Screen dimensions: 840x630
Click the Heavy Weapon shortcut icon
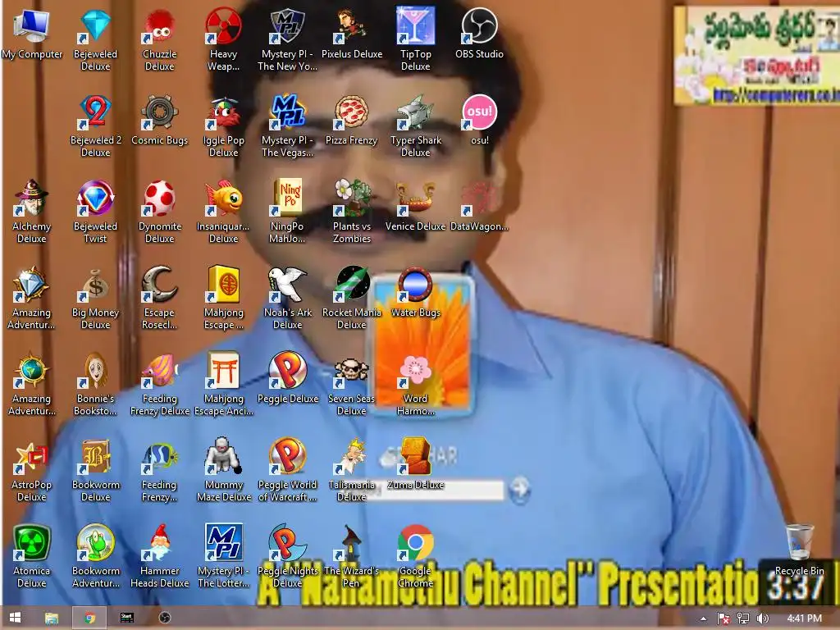pos(223,25)
